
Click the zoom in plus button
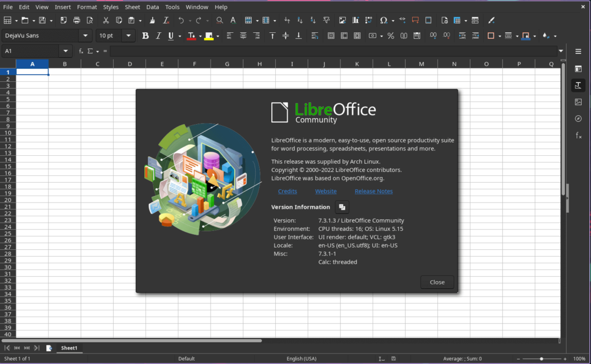[565, 359]
